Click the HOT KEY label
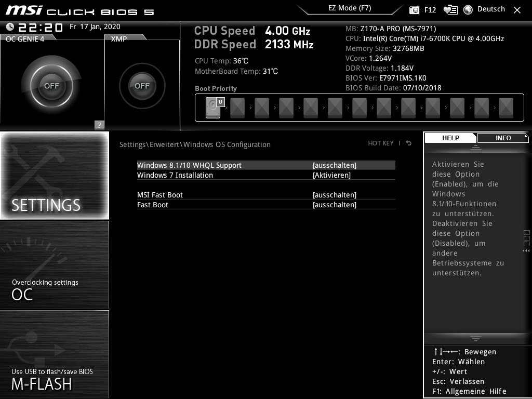This screenshot has width=532, height=399. click(381, 143)
